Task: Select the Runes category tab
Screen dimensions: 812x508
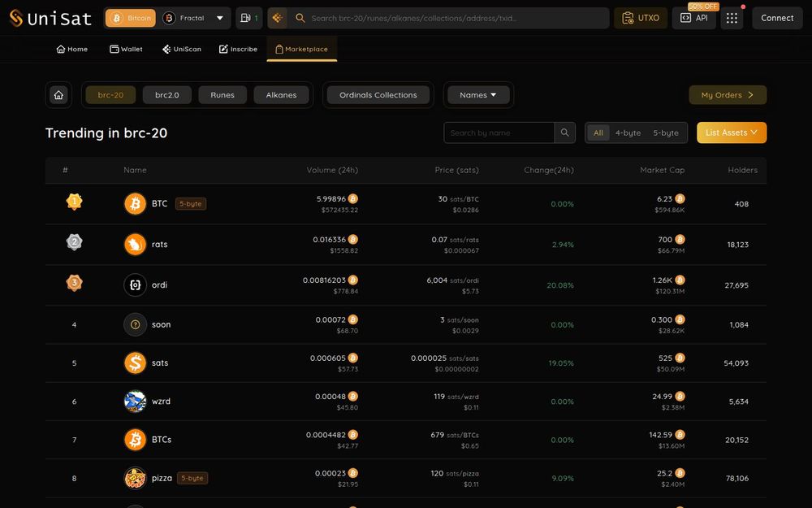Action: pyautogui.click(x=222, y=95)
